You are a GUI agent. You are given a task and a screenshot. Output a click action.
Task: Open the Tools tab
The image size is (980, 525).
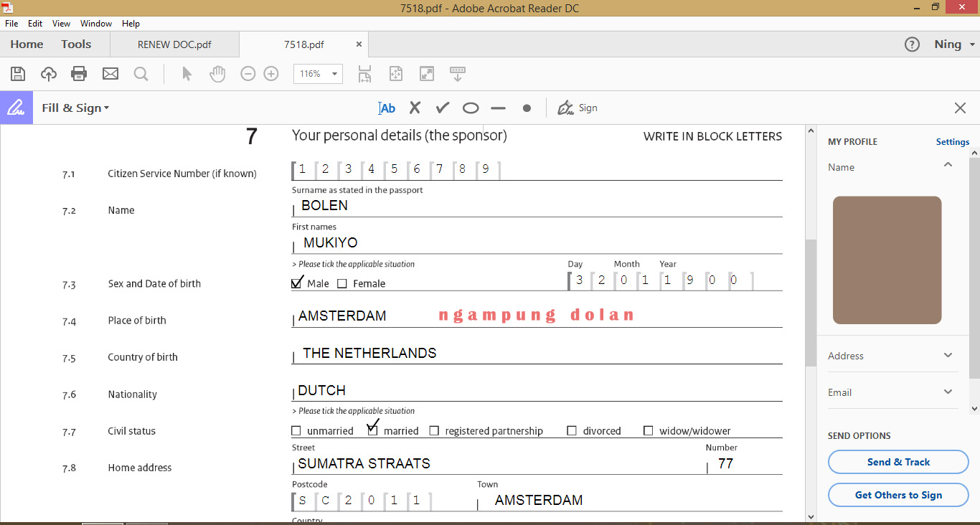pyautogui.click(x=76, y=44)
